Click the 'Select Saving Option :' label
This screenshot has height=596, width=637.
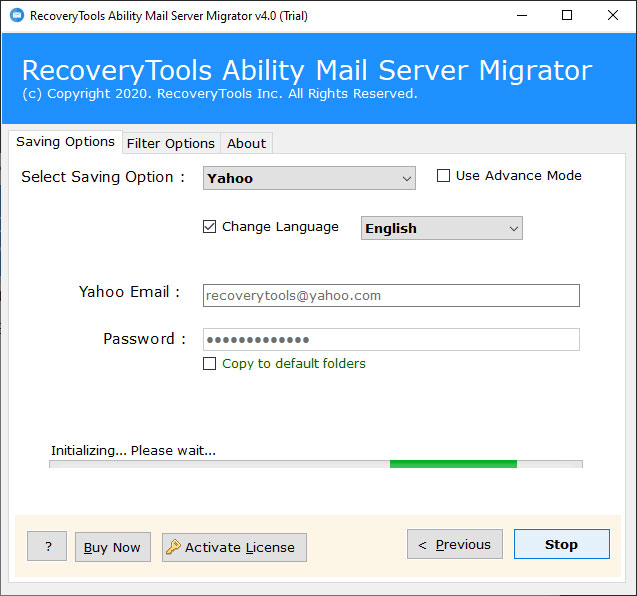point(103,177)
